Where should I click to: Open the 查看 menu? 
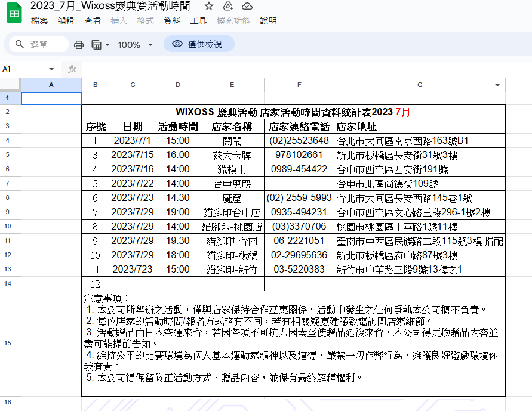click(93, 21)
